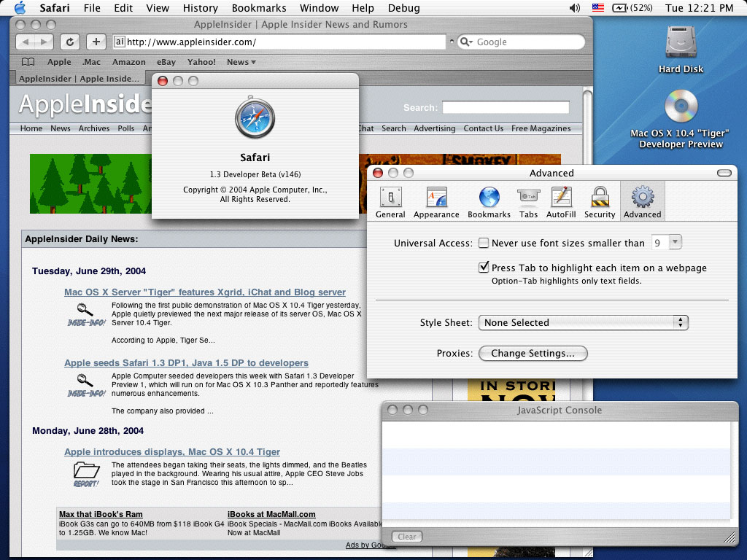The height and width of the screenshot is (560, 747).
Task: Open the Appearance preferences pane
Action: [x=436, y=202]
